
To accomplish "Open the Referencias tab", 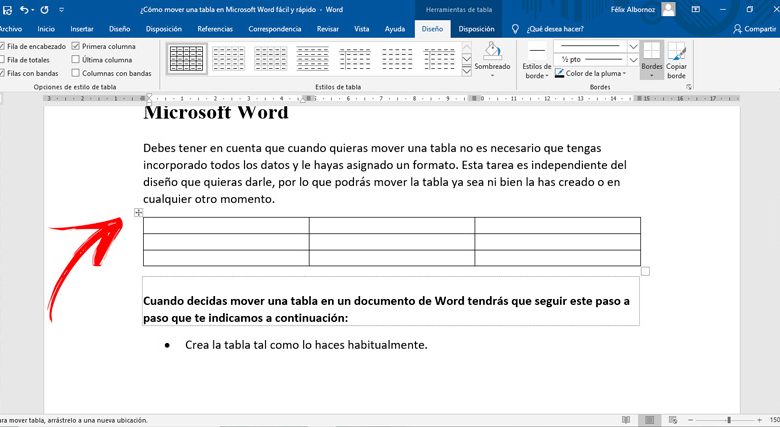I will (x=215, y=29).
